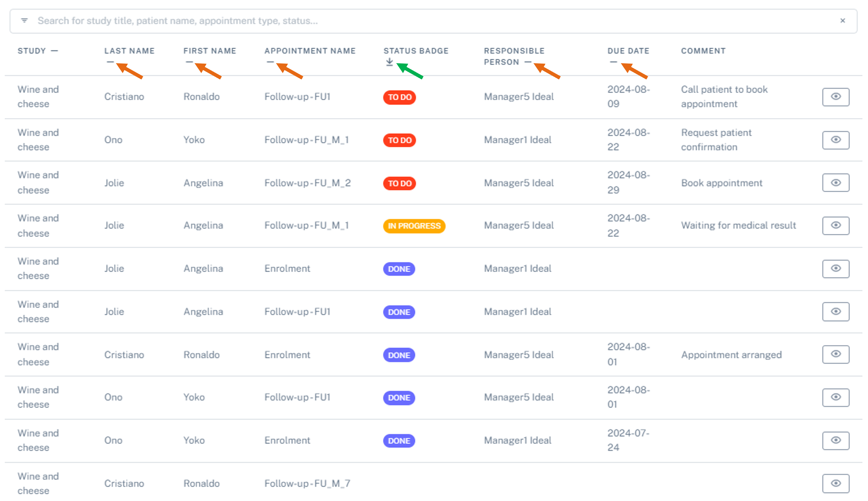Click the DUE DATE column header
Image resolution: width=868 pixels, height=501 pixels.
coord(628,51)
